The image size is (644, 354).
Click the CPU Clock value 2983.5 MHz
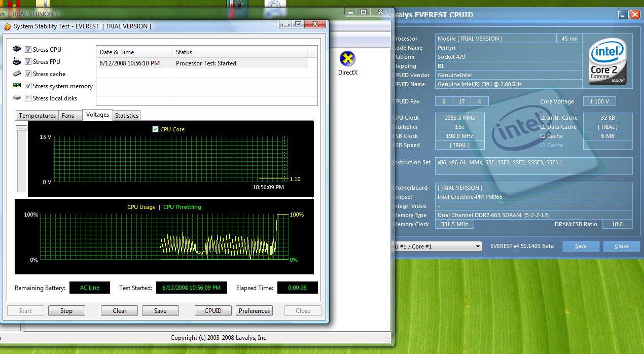click(460, 118)
